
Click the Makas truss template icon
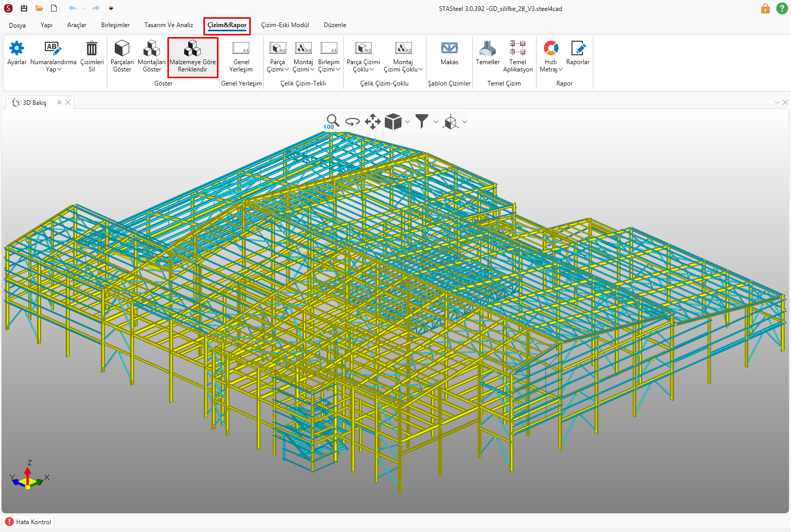pos(449,49)
